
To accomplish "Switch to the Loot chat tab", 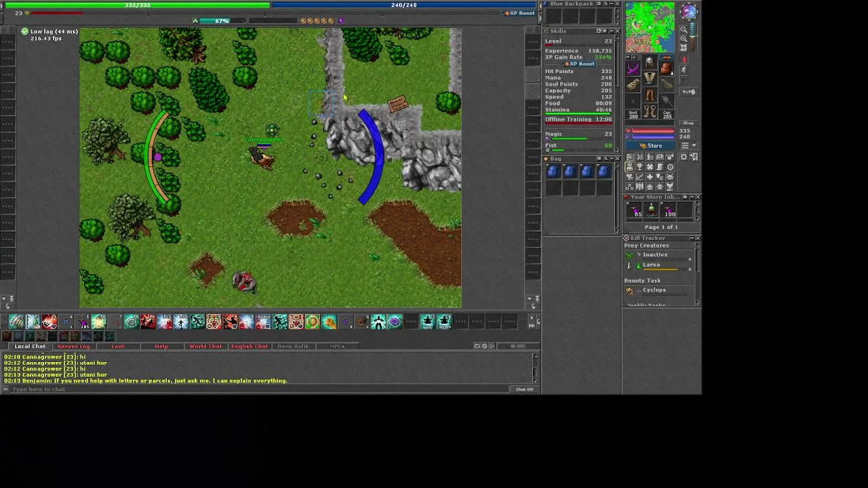I will (118, 346).
